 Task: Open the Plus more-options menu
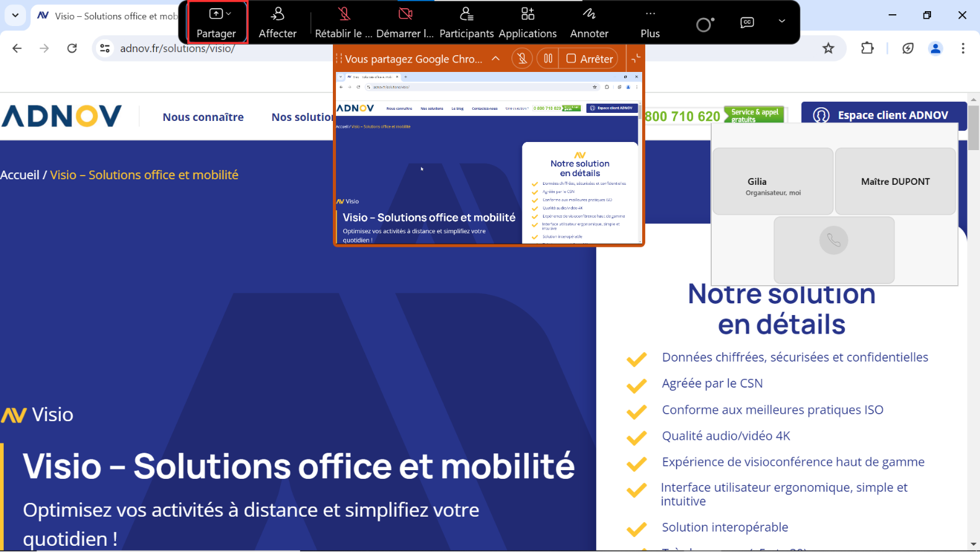pos(650,23)
